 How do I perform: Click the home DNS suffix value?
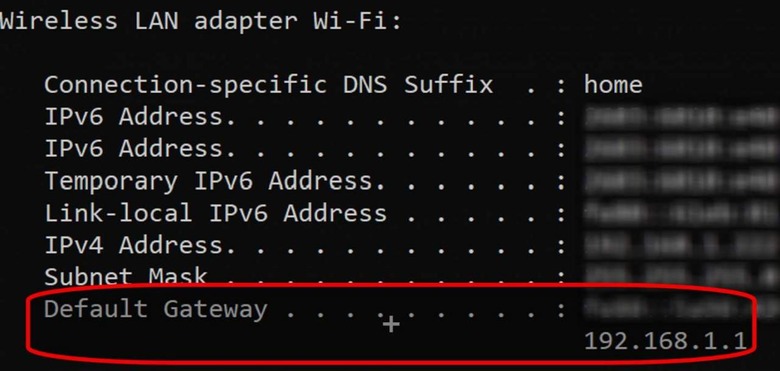click(x=613, y=85)
